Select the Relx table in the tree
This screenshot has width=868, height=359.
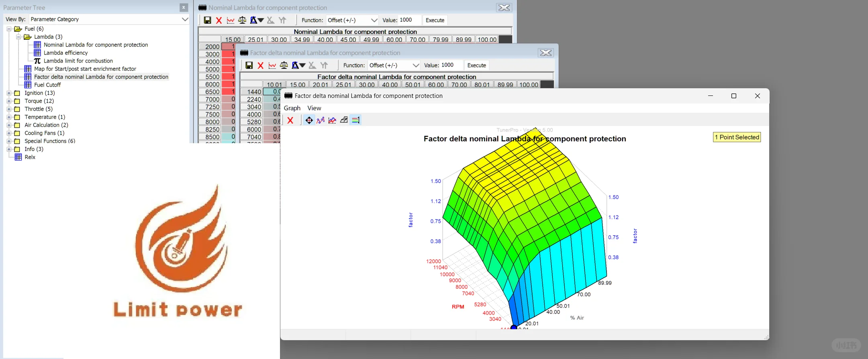[30, 157]
